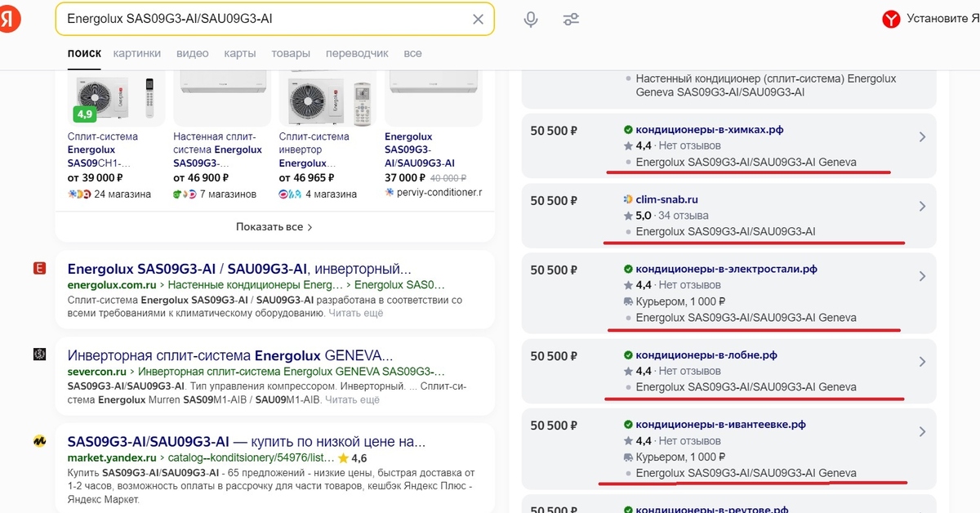Switch to the Картинки tab
The height and width of the screenshot is (513, 980).
[137, 53]
